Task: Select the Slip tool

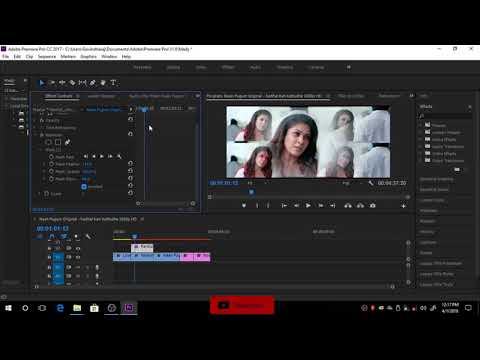Action: pos(82,83)
